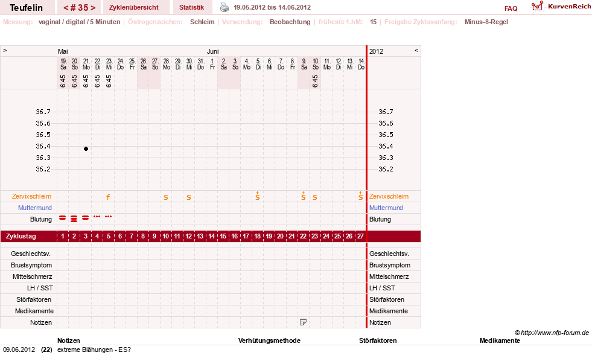Click the temperature dot on May 21
This screenshot has width=592, height=364.
coord(86,148)
